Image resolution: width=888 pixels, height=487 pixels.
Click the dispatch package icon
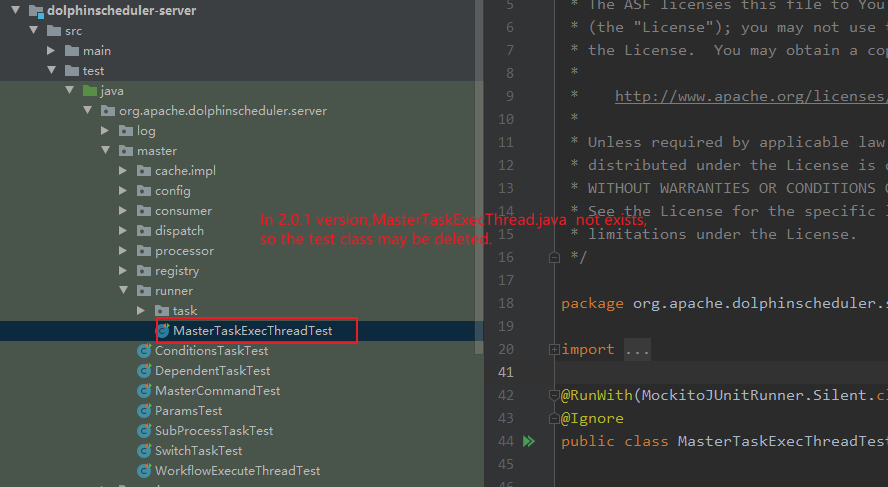coord(144,231)
